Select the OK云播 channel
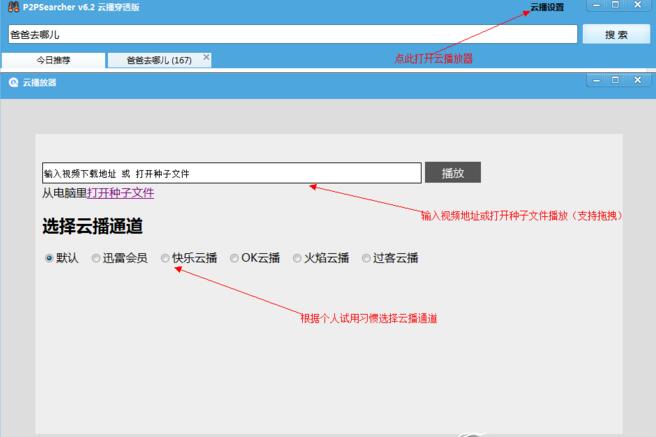656x437 pixels. point(234,258)
